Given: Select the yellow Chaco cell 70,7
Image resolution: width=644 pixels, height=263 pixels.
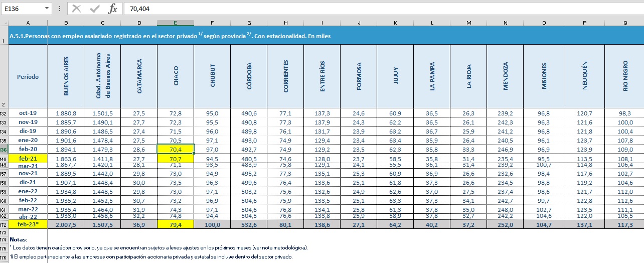Looking at the screenshot, I should pyautogui.click(x=176, y=159).
